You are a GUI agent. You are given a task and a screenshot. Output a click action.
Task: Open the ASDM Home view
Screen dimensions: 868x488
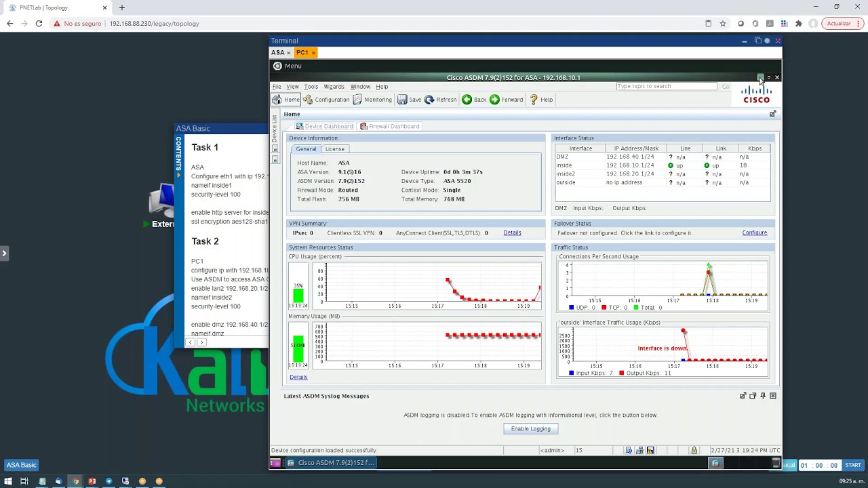tap(285, 100)
